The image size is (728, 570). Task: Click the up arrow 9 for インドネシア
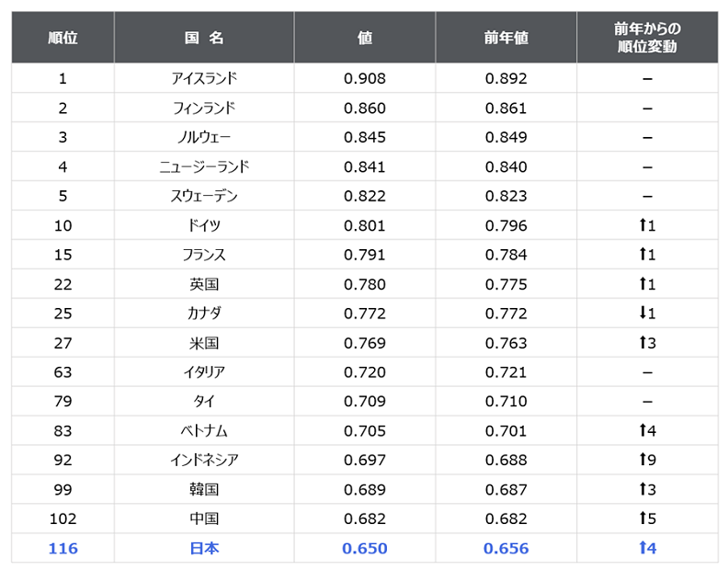point(647,460)
